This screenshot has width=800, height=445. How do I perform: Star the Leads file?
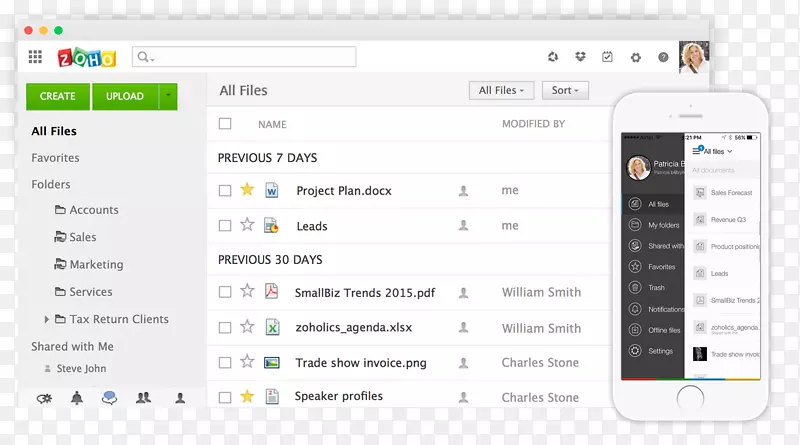247,225
